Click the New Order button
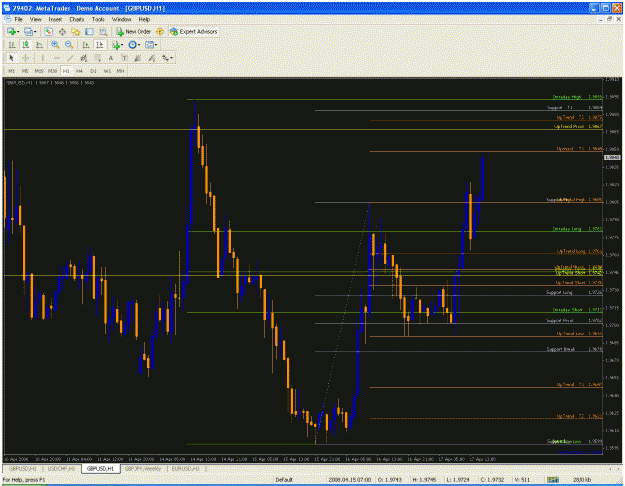 pos(134,31)
